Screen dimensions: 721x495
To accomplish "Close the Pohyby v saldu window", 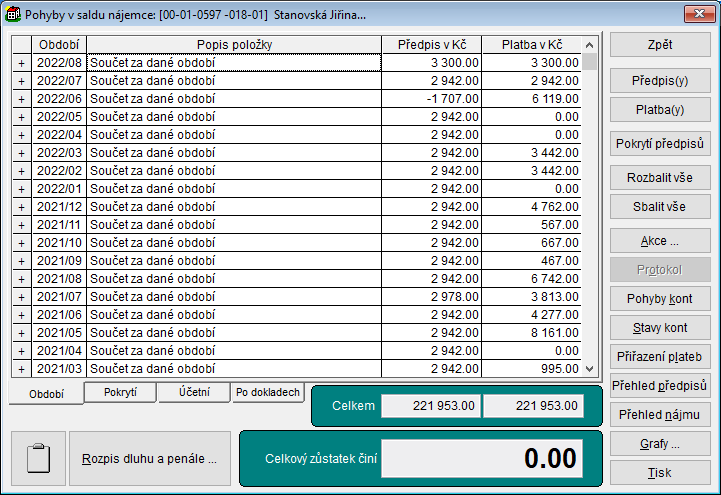I will tap(697, 15).
